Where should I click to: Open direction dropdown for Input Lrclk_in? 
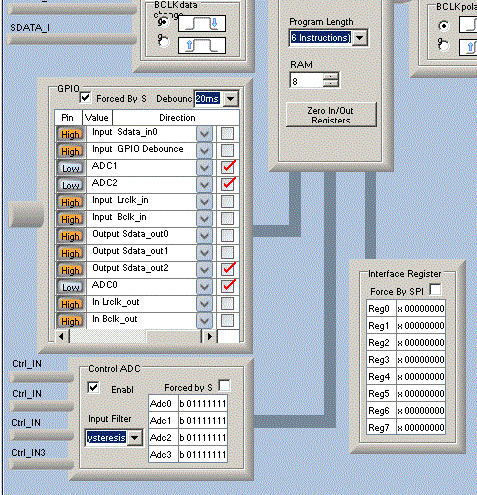pyautogui.click(x=204, y=202)
